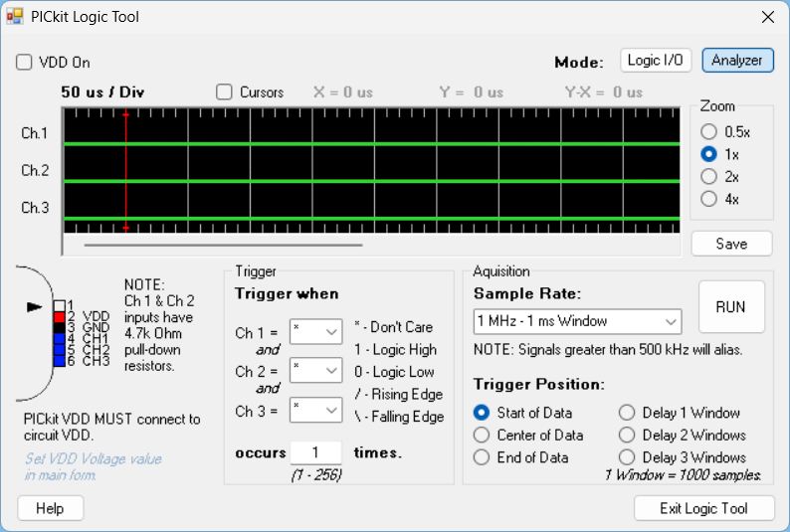Click the black pin 1 arrow marker
Viewport: 790px width, 532px height.
(35, 307)
